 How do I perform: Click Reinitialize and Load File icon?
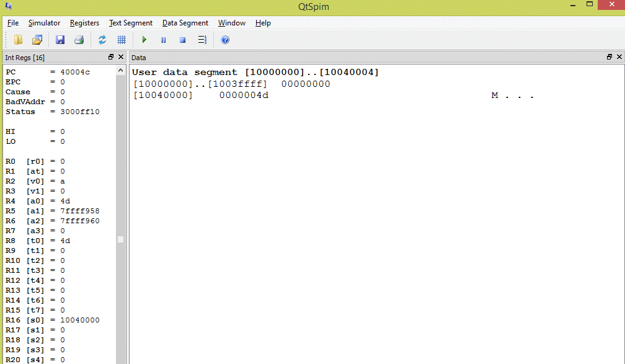(x=37, y=40)
